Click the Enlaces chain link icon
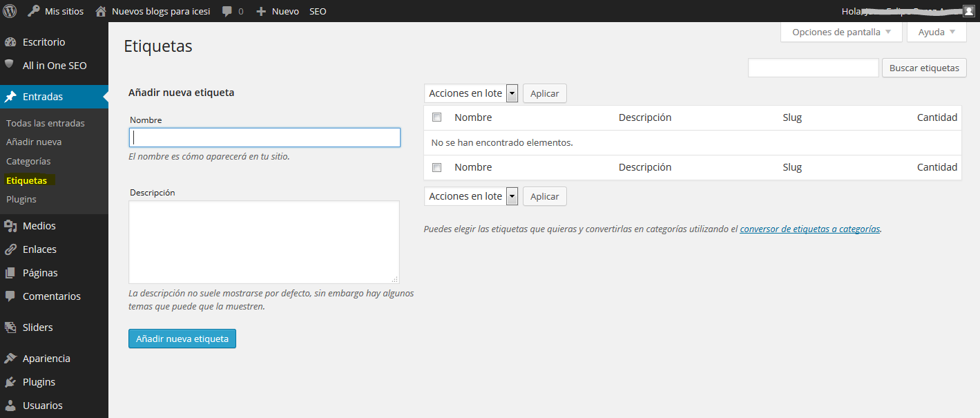This screenshot has width=980, height=418. point(10,249)
